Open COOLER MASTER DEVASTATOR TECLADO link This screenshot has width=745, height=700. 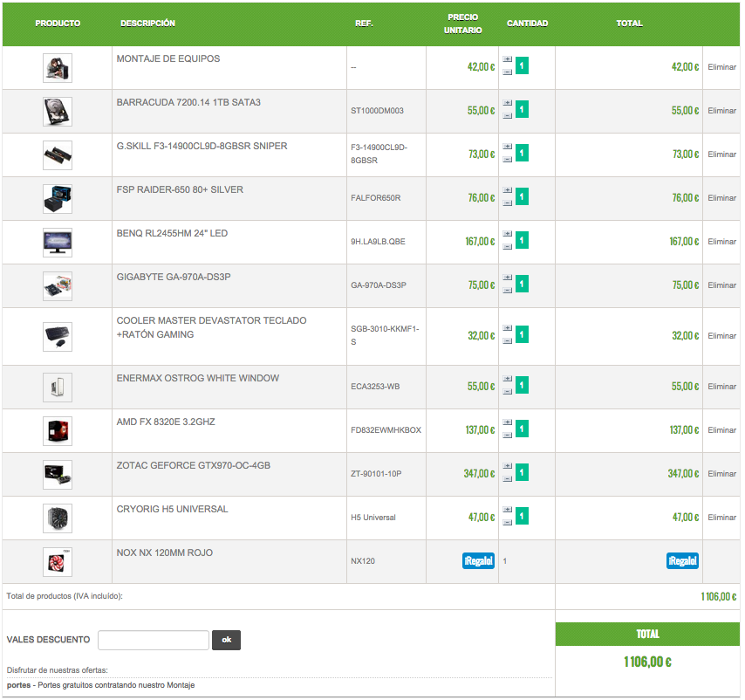pyautogui.click(x=211, y=328)
